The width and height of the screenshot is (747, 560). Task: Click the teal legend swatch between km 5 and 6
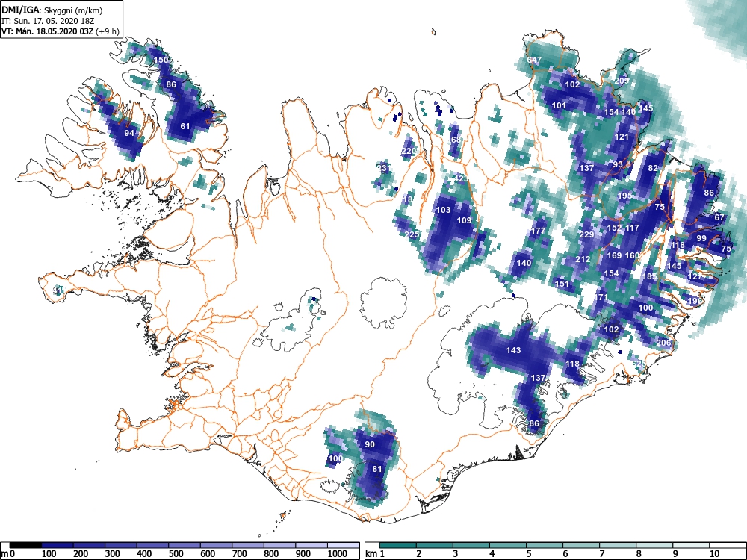544,545
